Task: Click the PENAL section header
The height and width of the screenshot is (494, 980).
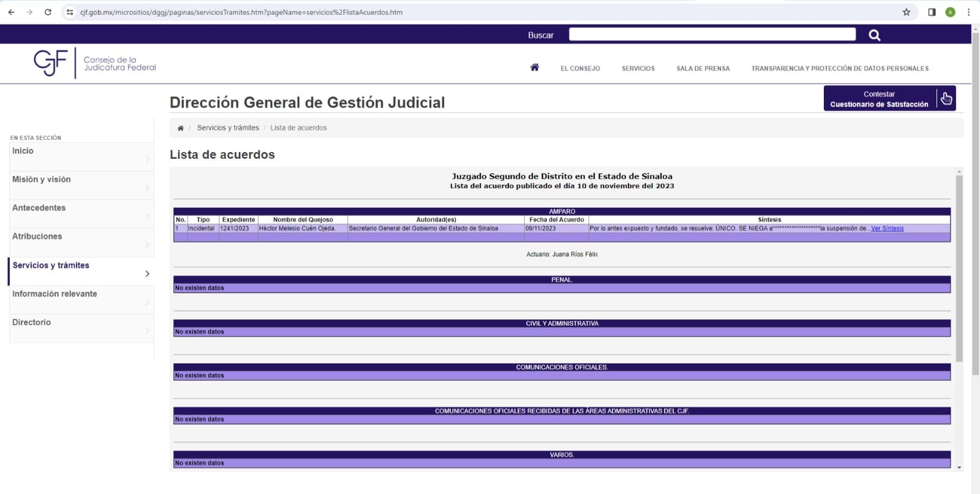Action: click(x=562, y=279)
